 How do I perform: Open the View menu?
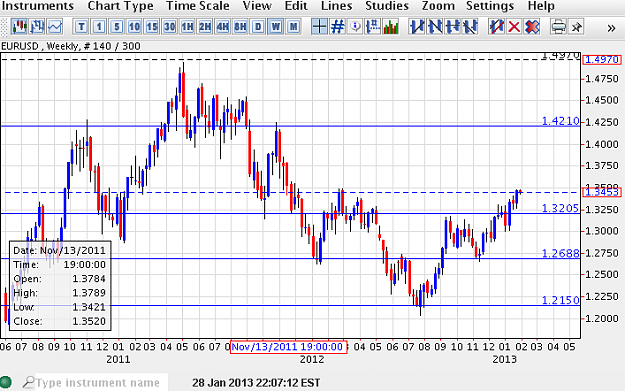(x=257, y=6)
